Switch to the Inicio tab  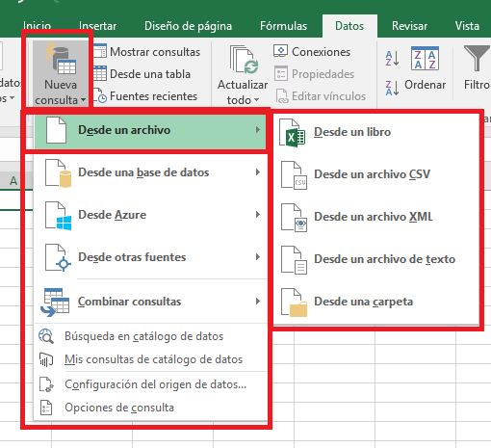[x=38, y=26]
